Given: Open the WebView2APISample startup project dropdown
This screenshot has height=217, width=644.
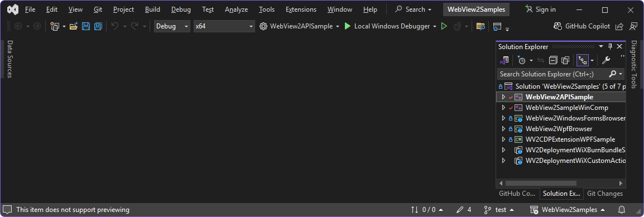Looking at the screenshot, I should point(300,26).
